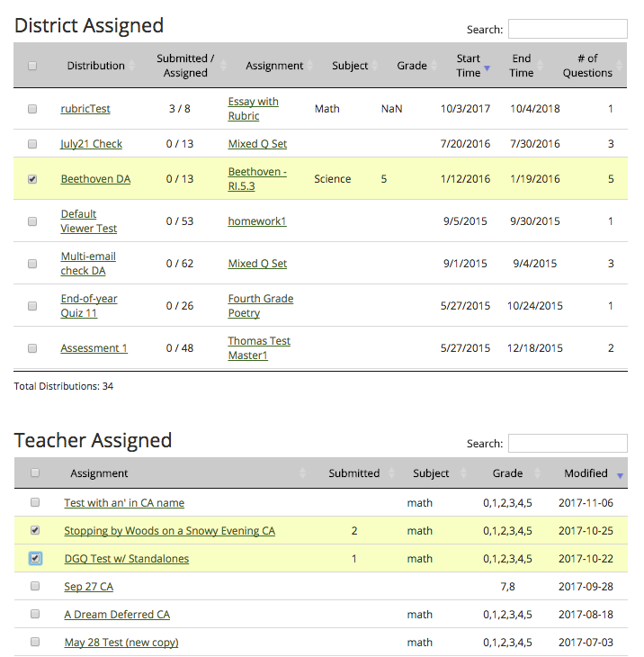Open the Beethoven DA distribution link
Viewport: 644px width, 657px height.
click(95, 179)
